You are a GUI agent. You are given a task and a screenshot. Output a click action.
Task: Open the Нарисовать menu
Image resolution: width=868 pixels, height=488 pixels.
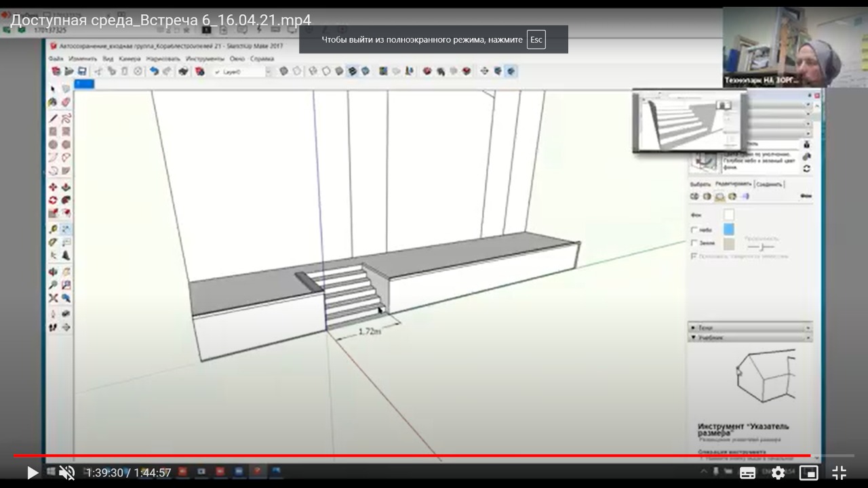pyautogui.click(x=163, y=59)
